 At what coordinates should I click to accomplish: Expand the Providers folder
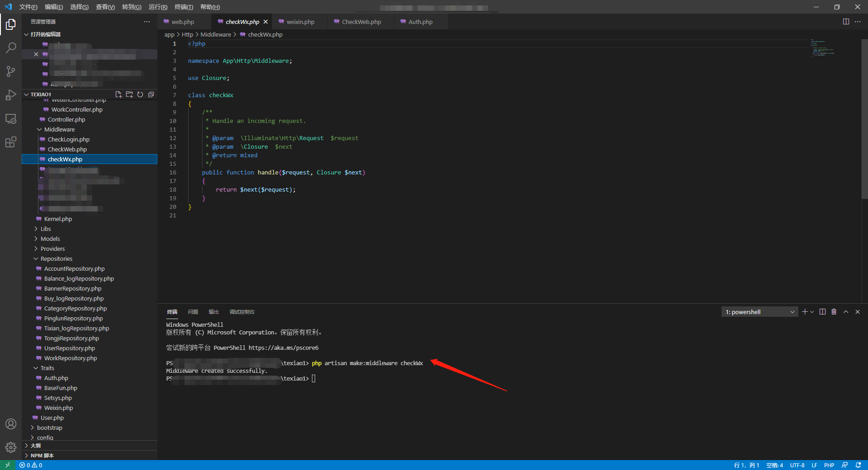(x=36, y=249)
